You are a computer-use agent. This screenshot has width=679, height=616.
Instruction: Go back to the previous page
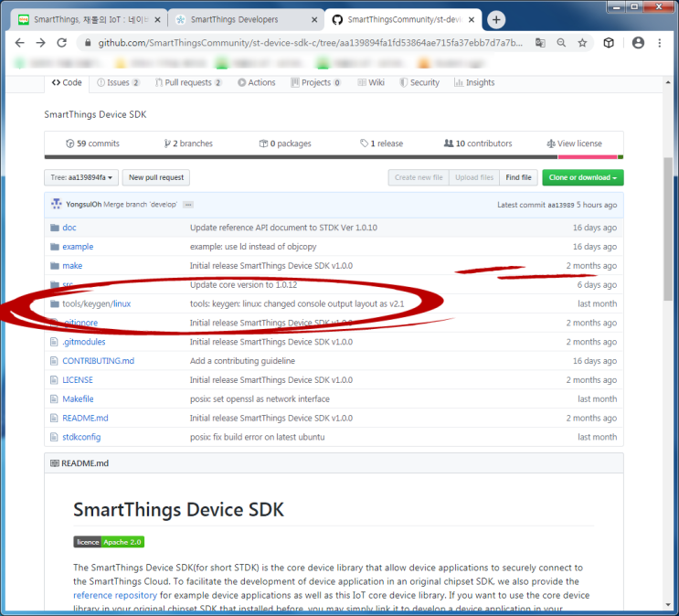(20, 42)
